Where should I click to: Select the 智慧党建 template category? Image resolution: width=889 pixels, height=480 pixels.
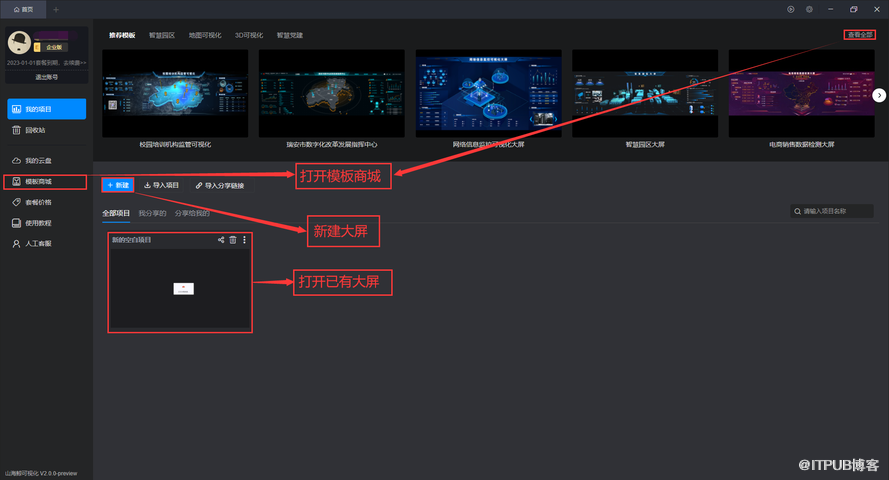click(x=290, y=35)
